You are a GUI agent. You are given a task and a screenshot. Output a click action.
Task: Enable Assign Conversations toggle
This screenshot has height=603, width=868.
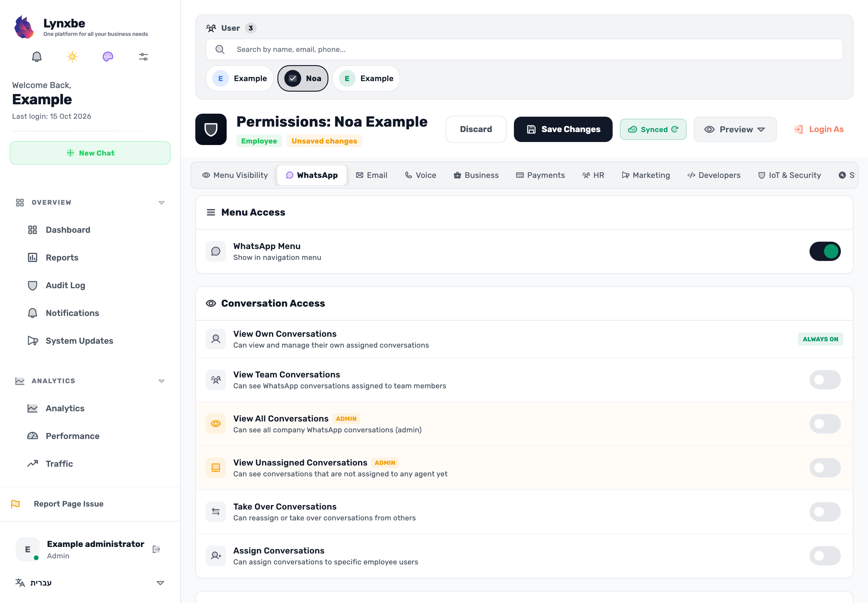[x=825, y=555]
